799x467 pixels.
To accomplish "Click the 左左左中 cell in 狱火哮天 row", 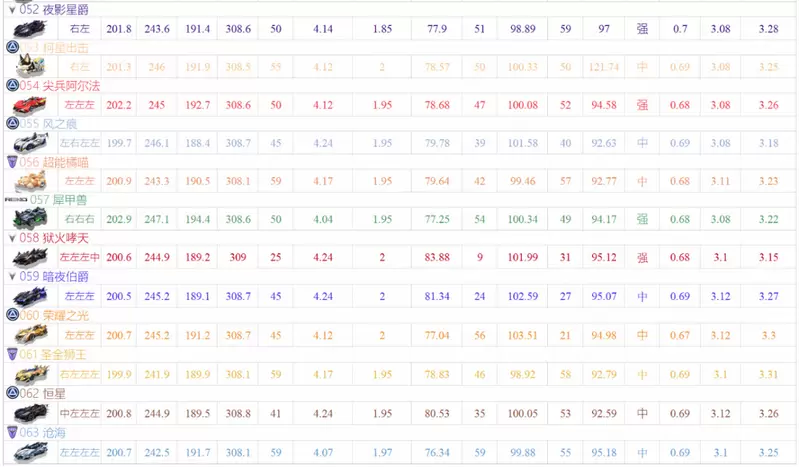I will (79, 257).
